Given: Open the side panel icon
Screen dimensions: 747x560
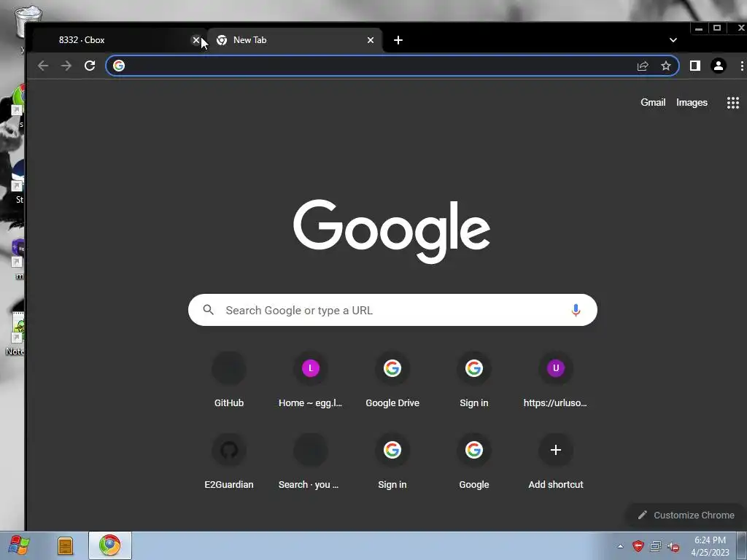Looking at the screenshot, I should pos(695,66).
